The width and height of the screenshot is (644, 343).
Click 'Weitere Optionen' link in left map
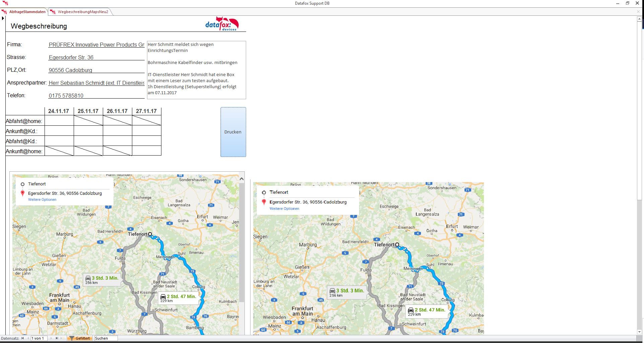[x=42, y=199]
